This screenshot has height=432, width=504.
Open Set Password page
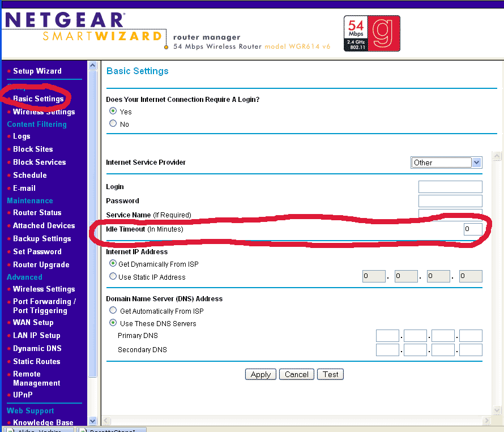click(x=37, y=252)
